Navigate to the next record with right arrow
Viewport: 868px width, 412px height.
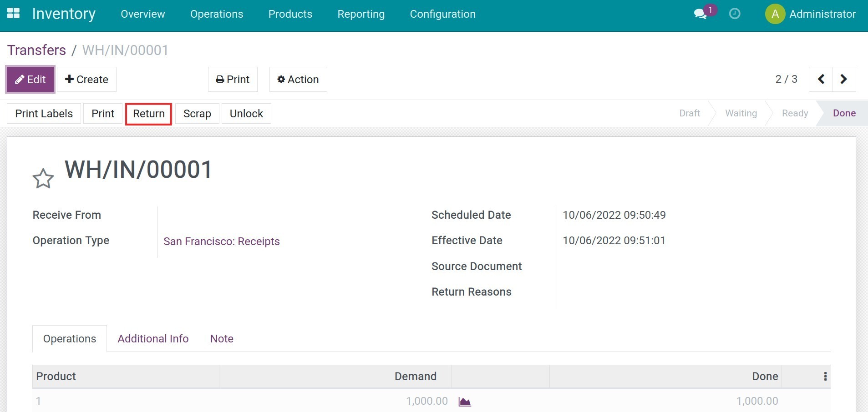coord(844,79)
